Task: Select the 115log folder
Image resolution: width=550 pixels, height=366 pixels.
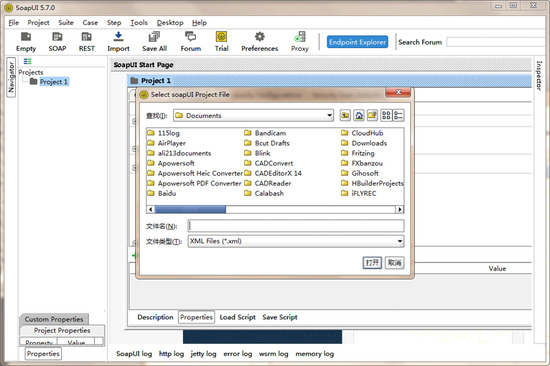Action: pyautogui.click(x=164, y=133)
